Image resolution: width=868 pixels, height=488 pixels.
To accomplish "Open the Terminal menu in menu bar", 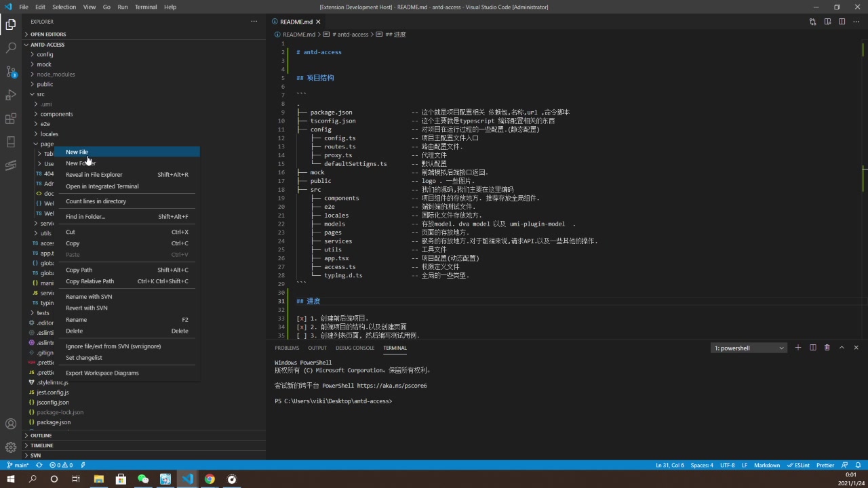I will coord(146,7).
